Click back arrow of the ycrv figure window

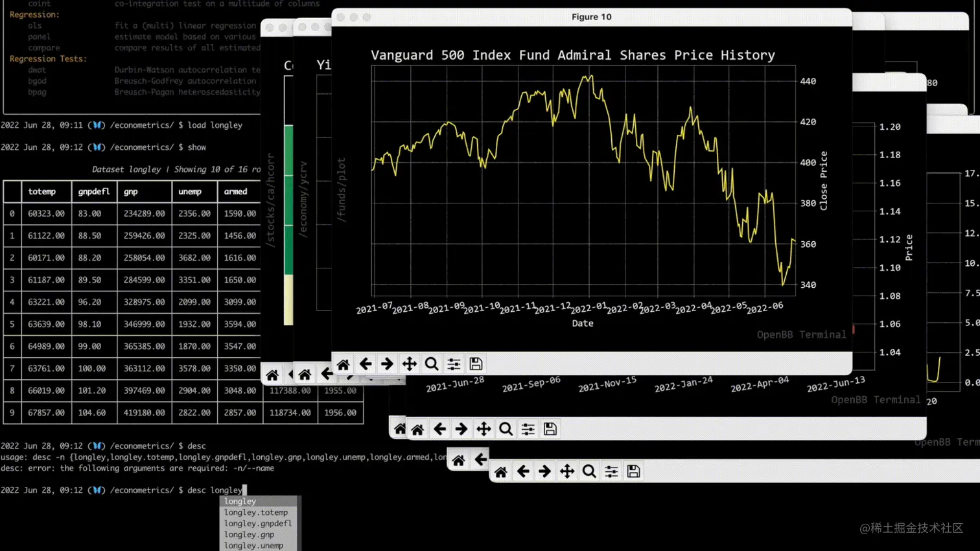pyautogui.click(x=326, y=374)
